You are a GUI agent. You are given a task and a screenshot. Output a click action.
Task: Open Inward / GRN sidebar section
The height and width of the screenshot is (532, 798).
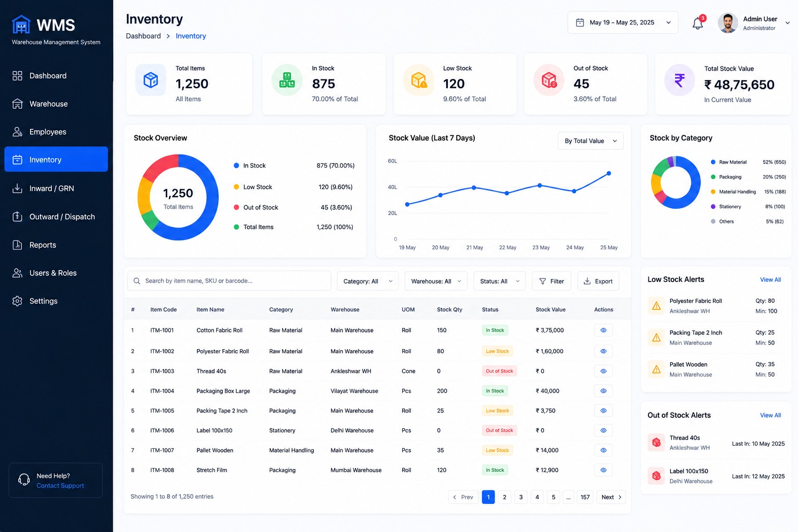tap(56, 189)
